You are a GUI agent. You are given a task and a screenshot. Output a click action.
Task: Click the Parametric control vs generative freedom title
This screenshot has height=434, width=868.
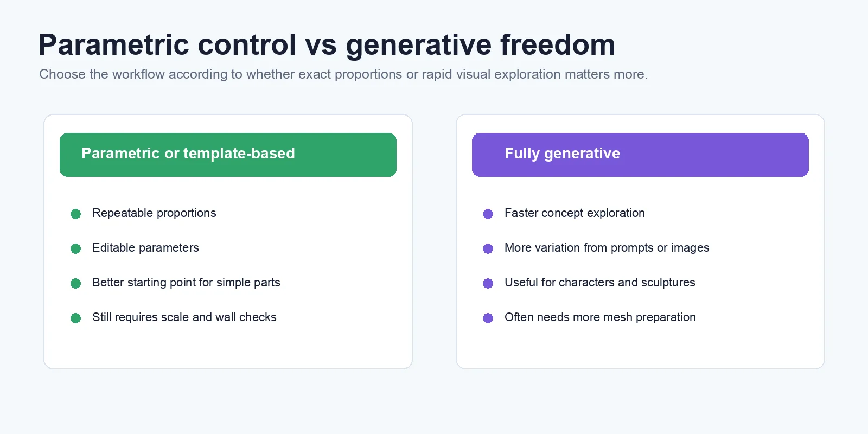pos(327,45)
